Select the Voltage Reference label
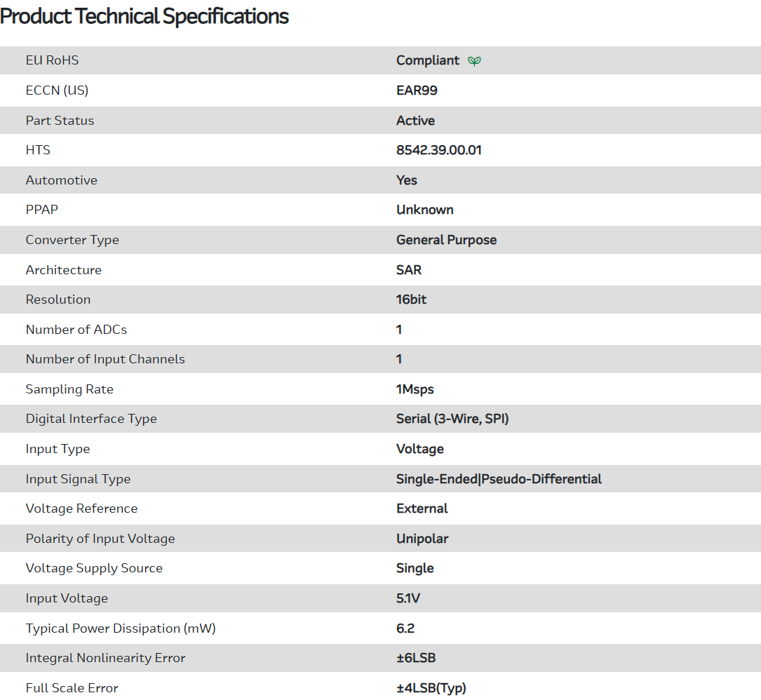The image size is (761, 700). pyautogui.click(x=81, y=509)
